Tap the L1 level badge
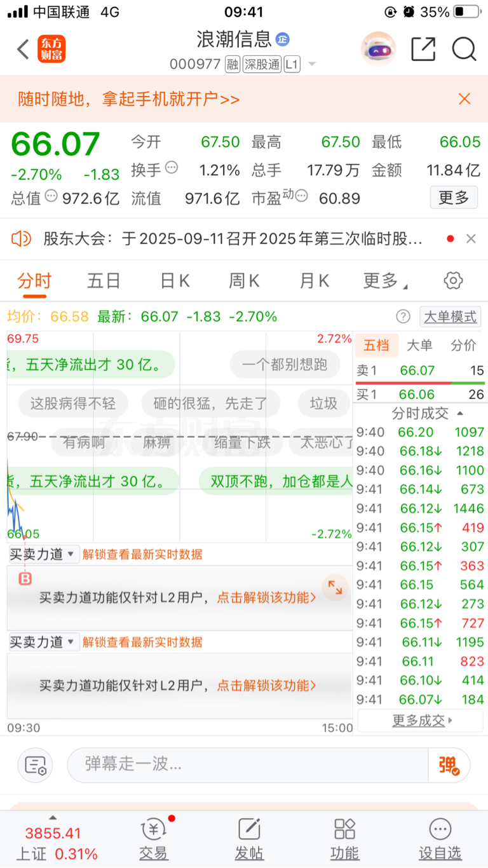 (292, 64)
